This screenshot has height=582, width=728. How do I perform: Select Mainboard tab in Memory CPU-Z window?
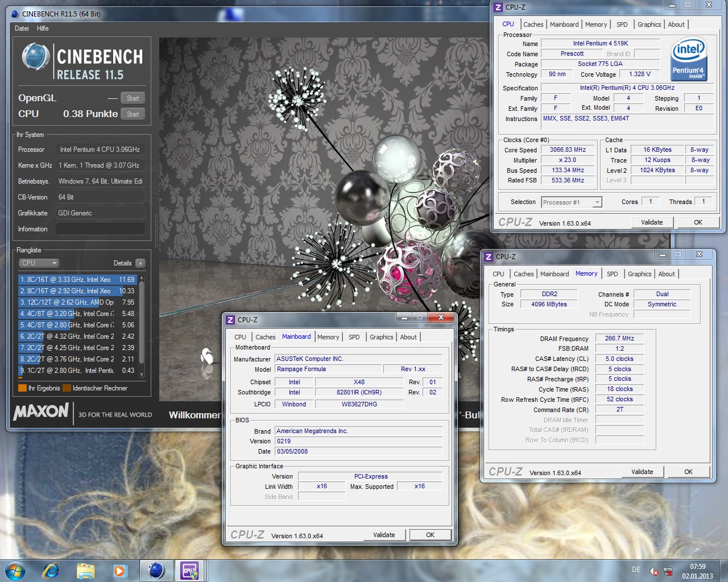[x=554, y=274]
